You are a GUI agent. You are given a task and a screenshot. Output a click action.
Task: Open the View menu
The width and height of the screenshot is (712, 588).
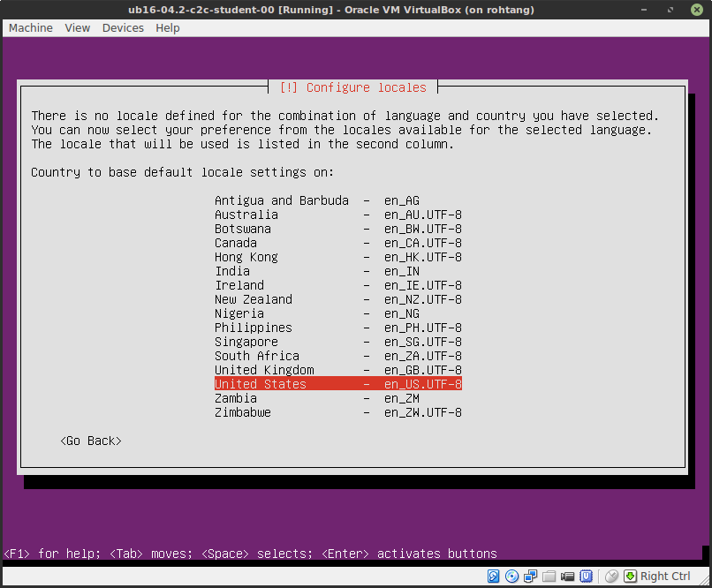tap(77, 27)
